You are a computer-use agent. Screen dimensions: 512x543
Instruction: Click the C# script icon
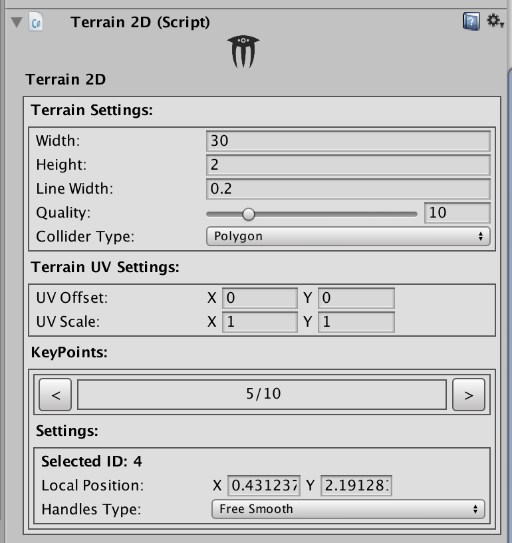click(36, 22)
